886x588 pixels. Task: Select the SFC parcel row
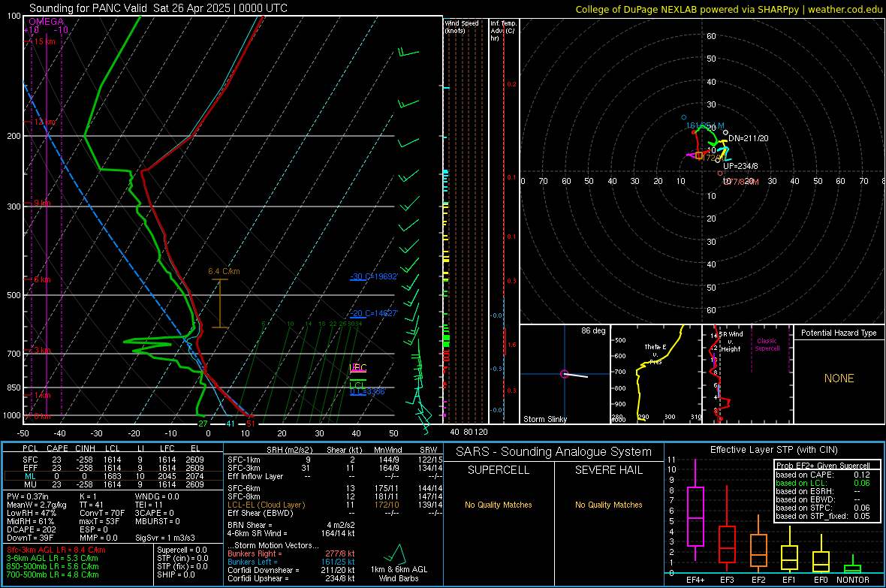[x=113, y=460]
